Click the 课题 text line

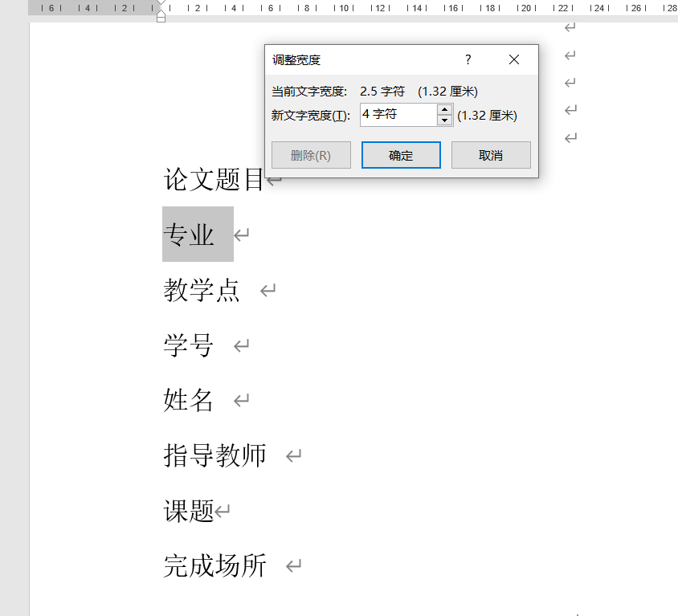(189, 511)
